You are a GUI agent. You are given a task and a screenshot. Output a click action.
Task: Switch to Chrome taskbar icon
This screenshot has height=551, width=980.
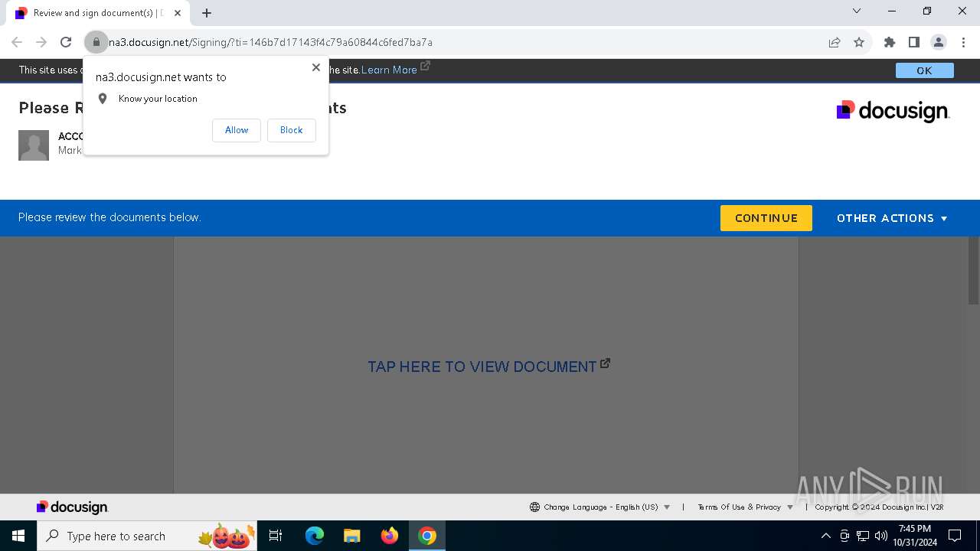tap(427, 536)
